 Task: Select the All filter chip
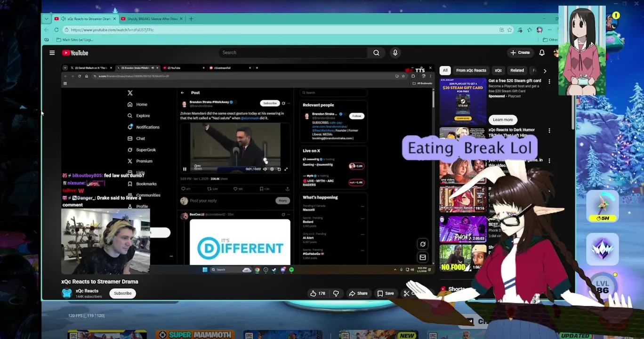445,71
